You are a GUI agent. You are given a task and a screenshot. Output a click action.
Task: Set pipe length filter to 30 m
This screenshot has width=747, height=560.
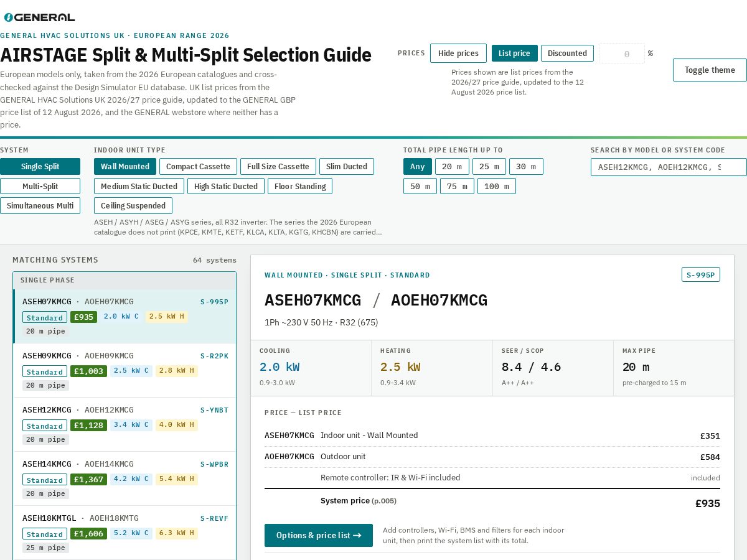526,167
